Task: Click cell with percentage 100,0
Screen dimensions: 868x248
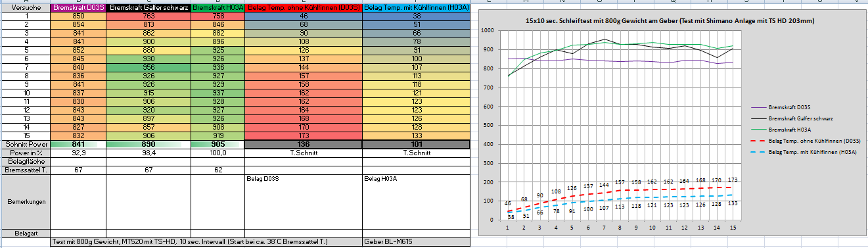Action: [217, 153]
